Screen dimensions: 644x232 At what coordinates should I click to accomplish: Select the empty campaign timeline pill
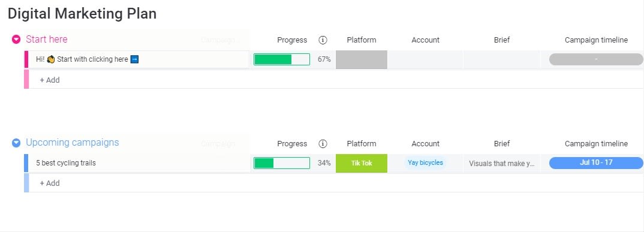pyautogui.click(x=596, y=59)
